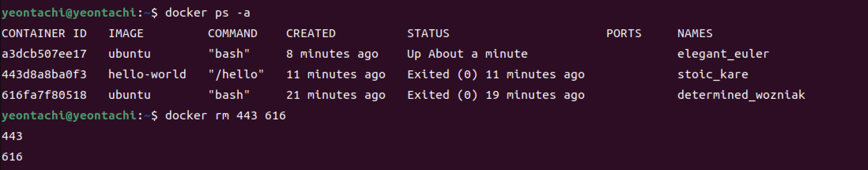This screenshot has height=170, width=868.
Task: Click the "Up About a minute" status
Action: pos(467,54)
